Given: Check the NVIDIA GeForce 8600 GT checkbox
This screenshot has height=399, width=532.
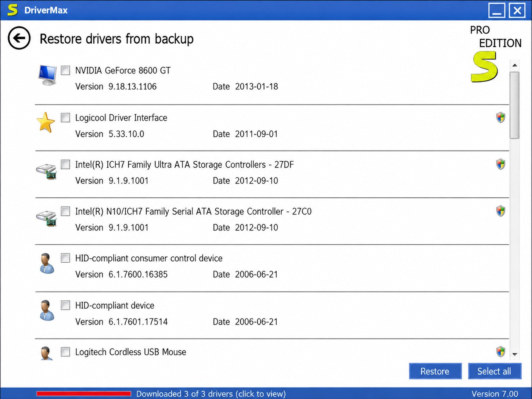Looking at the screenshot, I should (65, 70).
